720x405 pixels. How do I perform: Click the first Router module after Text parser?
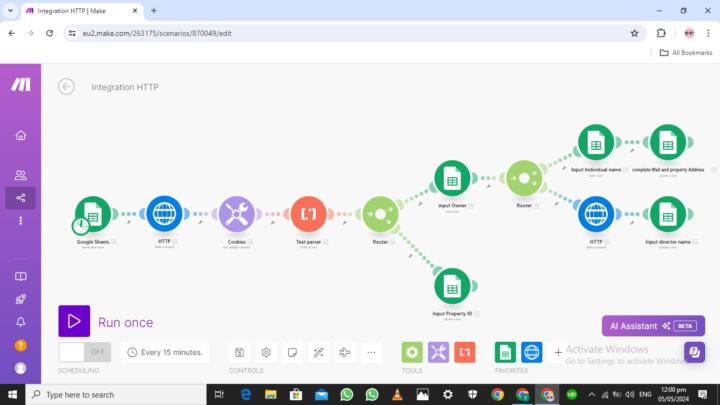(x=380, y=214)
